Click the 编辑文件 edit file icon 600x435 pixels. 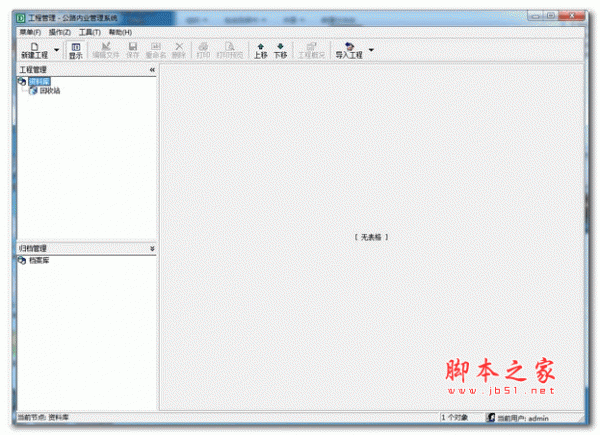[x=106, y=46]
